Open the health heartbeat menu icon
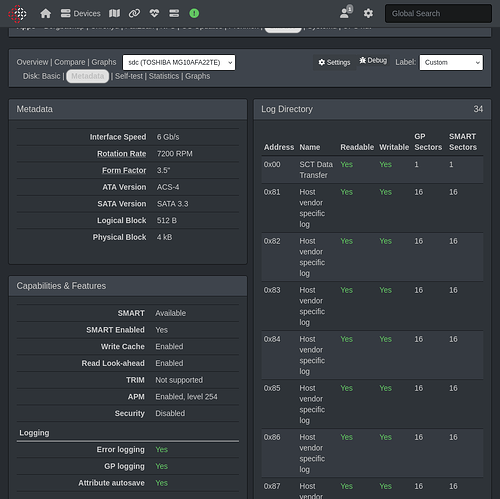The height and width of the screenshot is (499, 500). click(154, 14)
